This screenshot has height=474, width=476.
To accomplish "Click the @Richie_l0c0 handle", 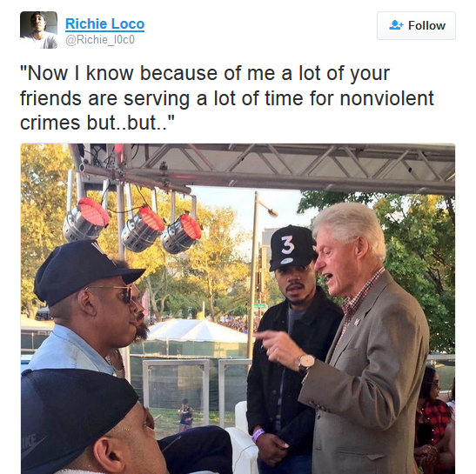I will point(100,40).
